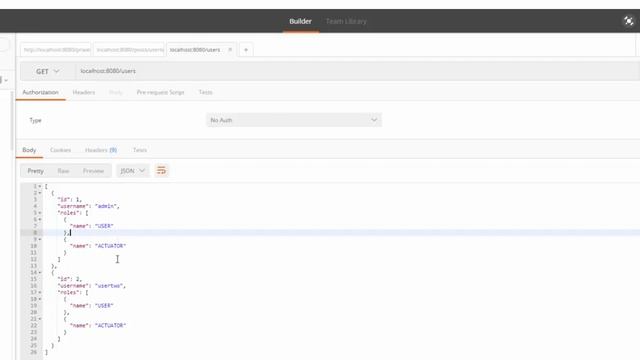Select the Raw view button

point(63,171)
